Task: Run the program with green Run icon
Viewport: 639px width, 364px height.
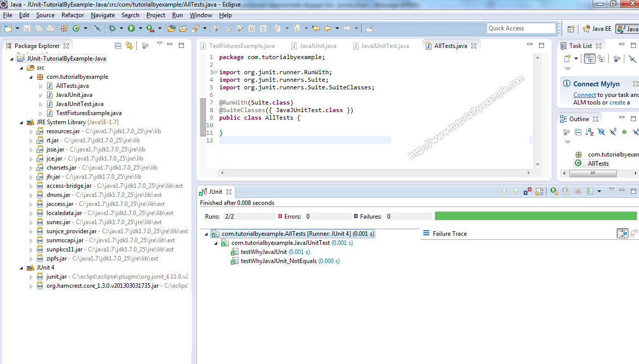Action: pyautogui.click(x=131, y=28)
